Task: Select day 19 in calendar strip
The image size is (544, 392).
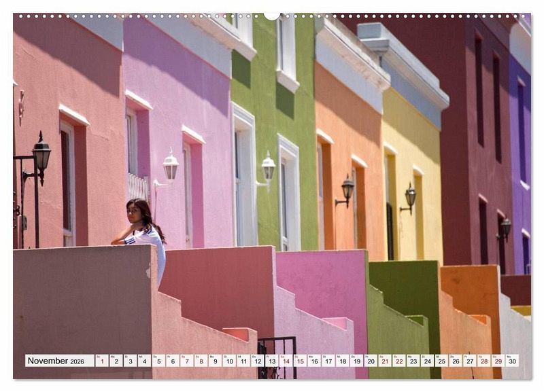Action: (x=356, y=361)
